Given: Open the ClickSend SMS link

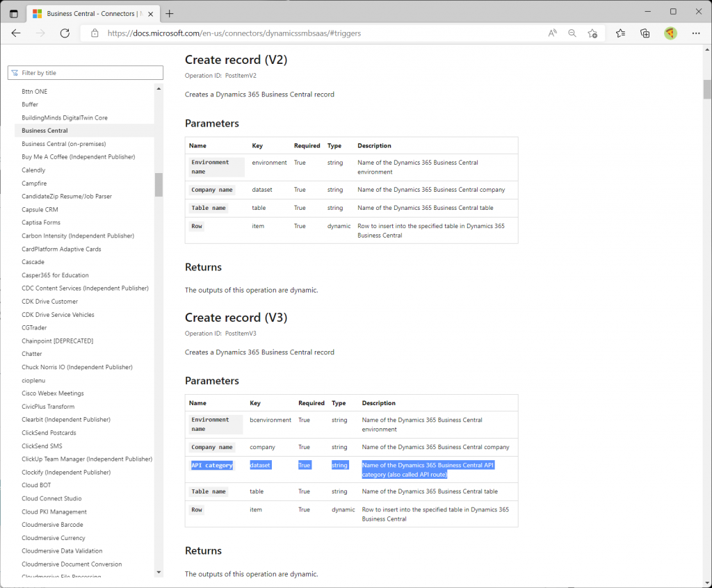Looking at the screenshot, I should point(42,446).
